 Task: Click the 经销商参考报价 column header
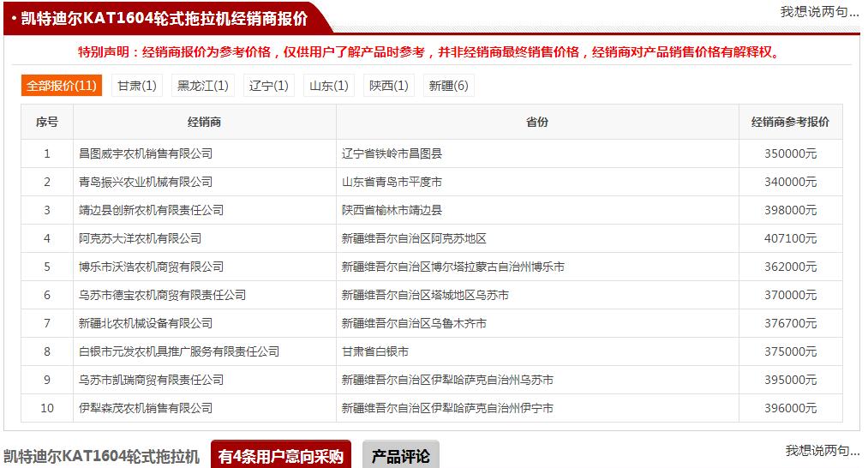coord(791,122)
